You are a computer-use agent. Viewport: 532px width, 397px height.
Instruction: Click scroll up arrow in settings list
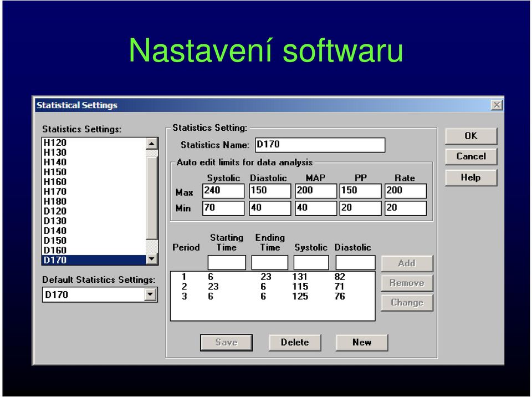pyautogui.click(x=152, y=144)
